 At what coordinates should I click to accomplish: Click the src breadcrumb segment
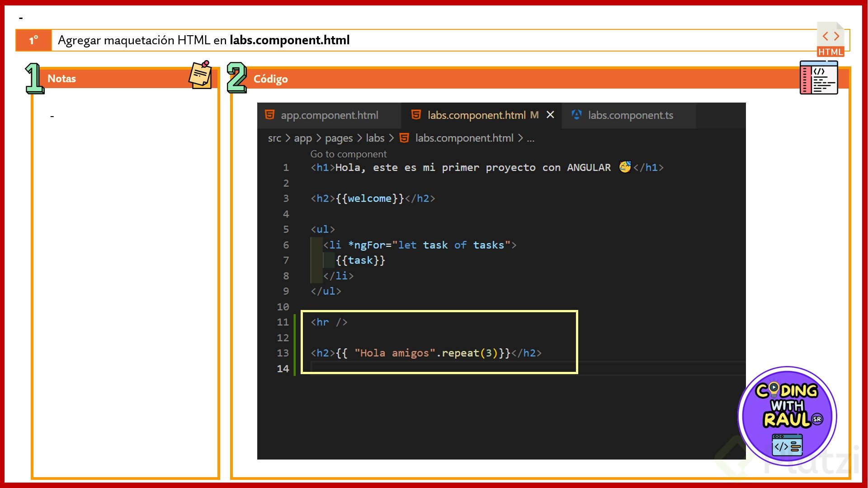[274, 138]
